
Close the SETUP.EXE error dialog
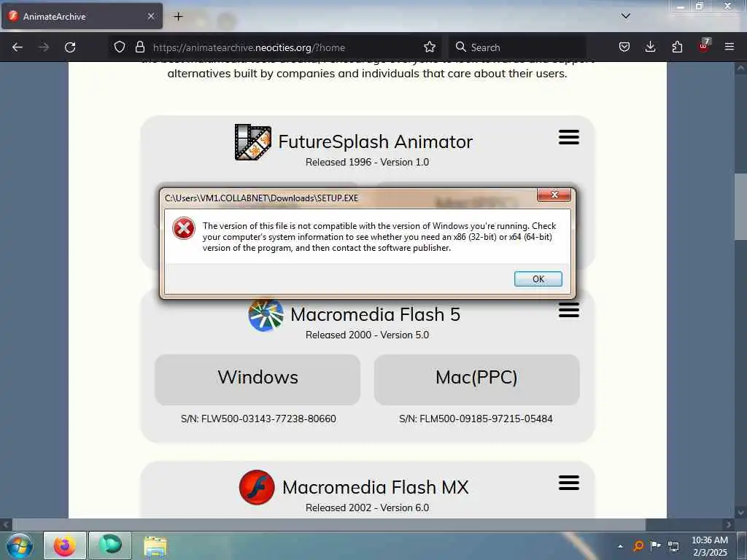pyautogui.click(x=554, y=195)
